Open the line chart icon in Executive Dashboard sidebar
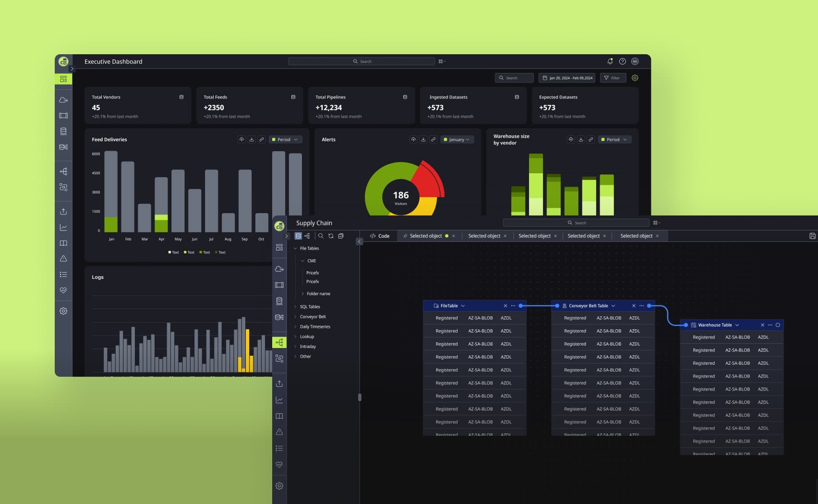The width and height of the screenshot is (818, 504). 63,228
